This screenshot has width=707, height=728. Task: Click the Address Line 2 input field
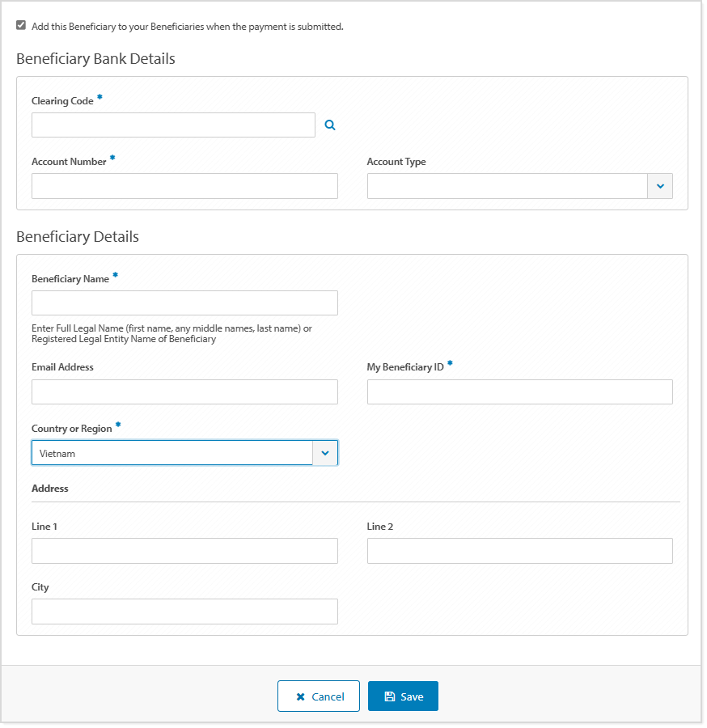(x=519, y=551)
